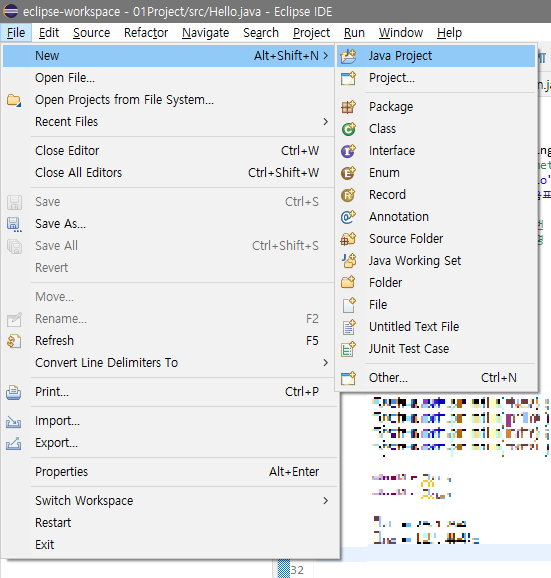Click the JUnit Test Case icon

pos(348,349)
